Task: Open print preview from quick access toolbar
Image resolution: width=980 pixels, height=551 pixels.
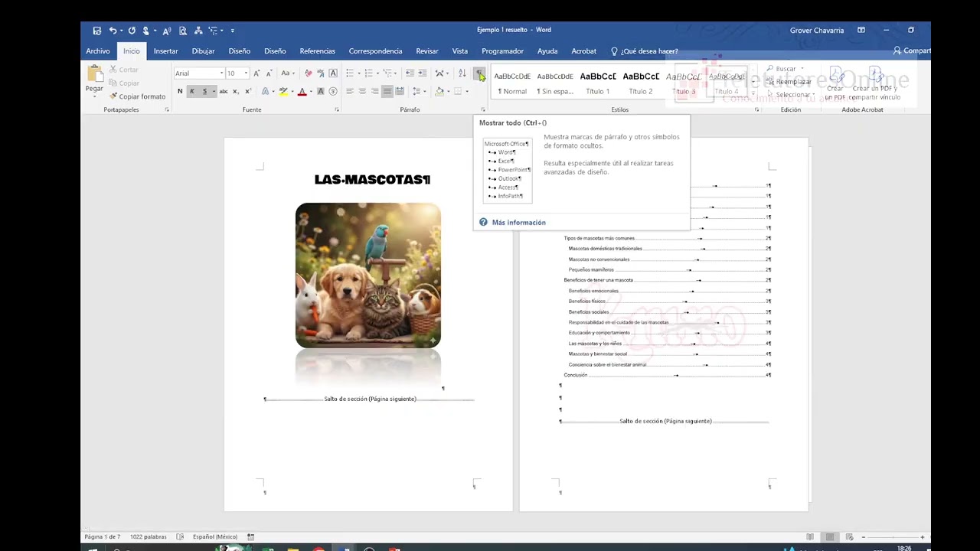Action: click(183, 31)
